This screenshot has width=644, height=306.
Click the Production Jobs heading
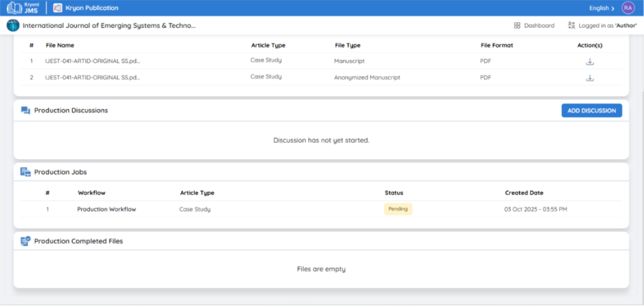pos(61,172)
